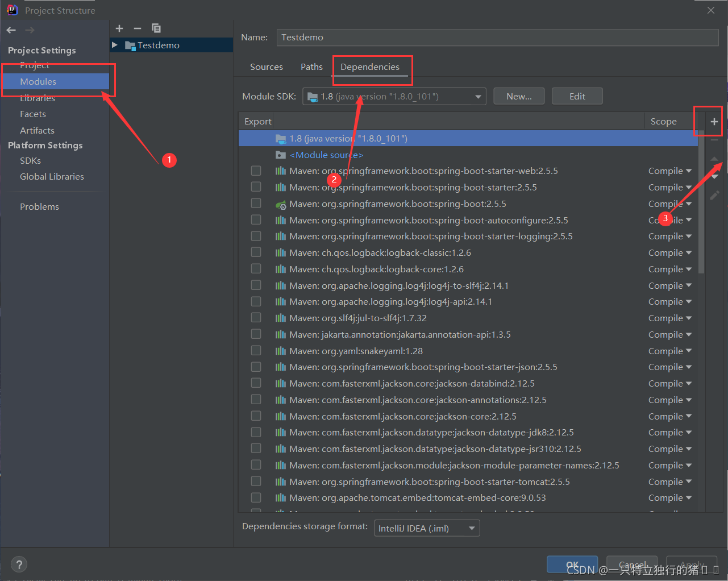
Task: Click library icon of spring-boot-starter-web
Action: pyautogui.click(x=281, y=171)
